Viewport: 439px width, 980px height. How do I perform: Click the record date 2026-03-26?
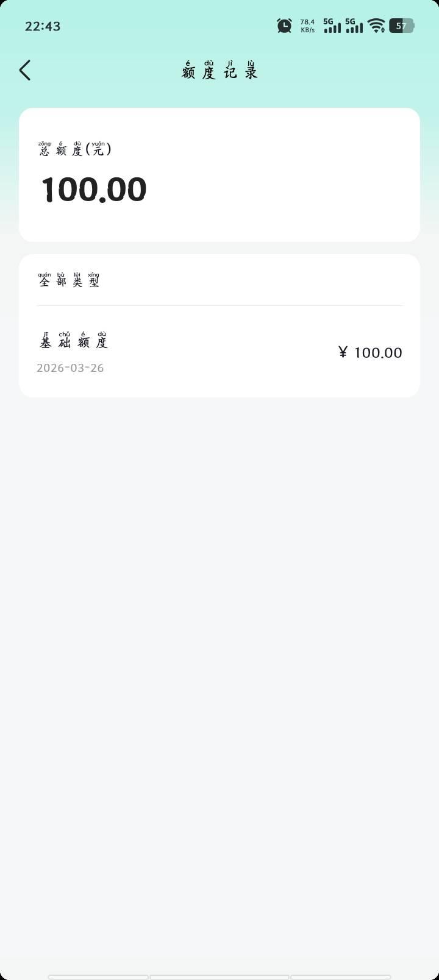tap(70, 368)
